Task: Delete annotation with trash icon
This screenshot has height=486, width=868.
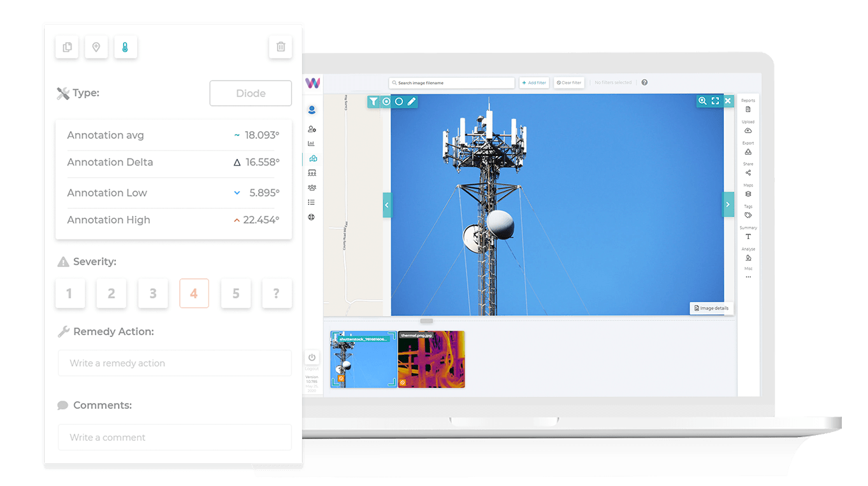Action: coord(280,47)
